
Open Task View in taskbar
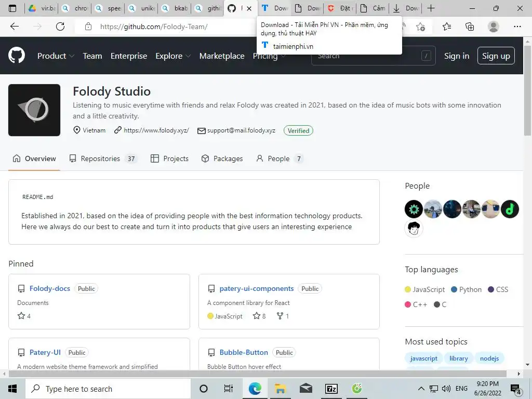point(229,389)
